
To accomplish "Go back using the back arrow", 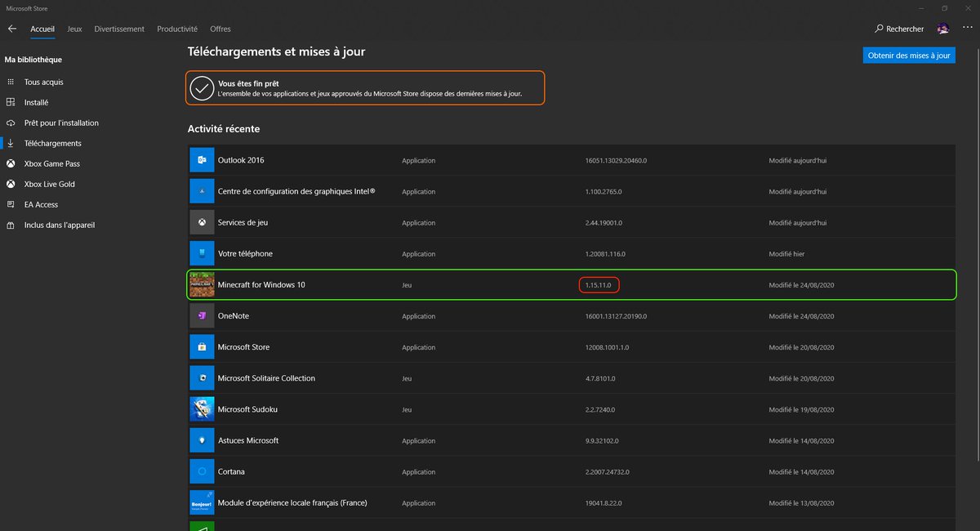I will click(x=11, y=29).
